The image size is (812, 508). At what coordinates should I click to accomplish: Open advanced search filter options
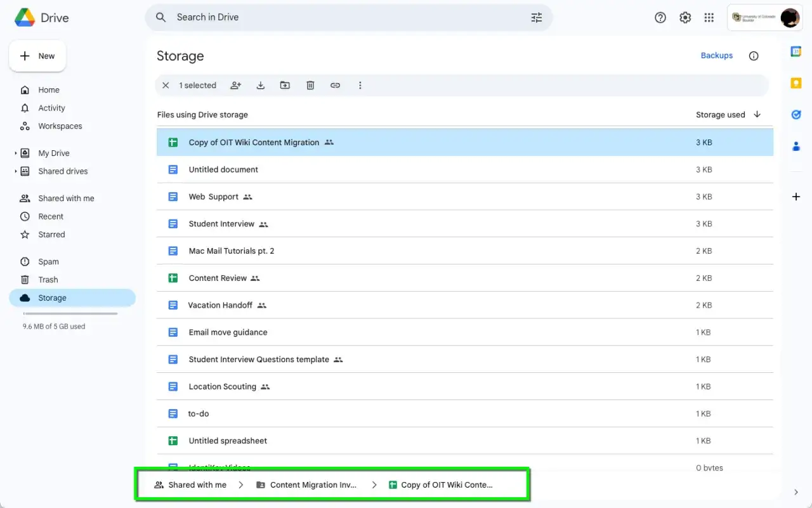point(537,18)
